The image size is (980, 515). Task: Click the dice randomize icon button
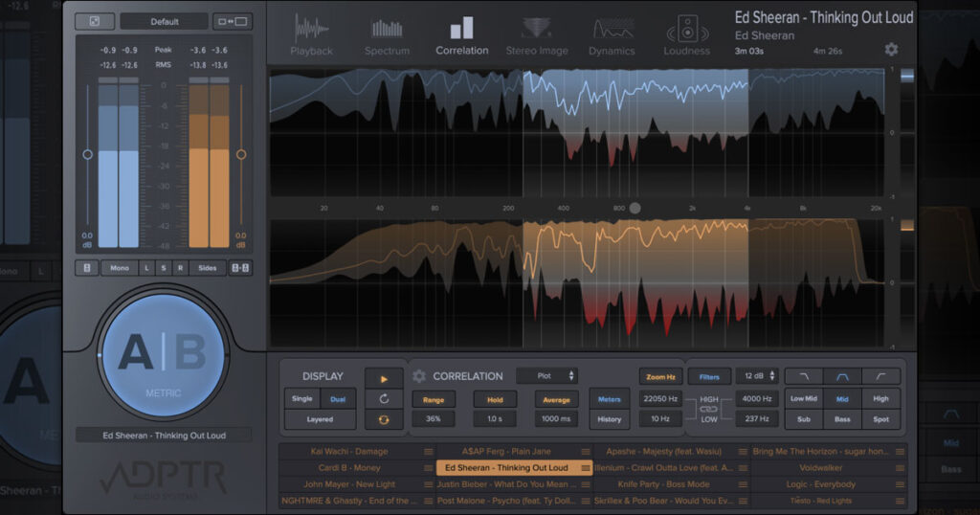coord(95,21)
